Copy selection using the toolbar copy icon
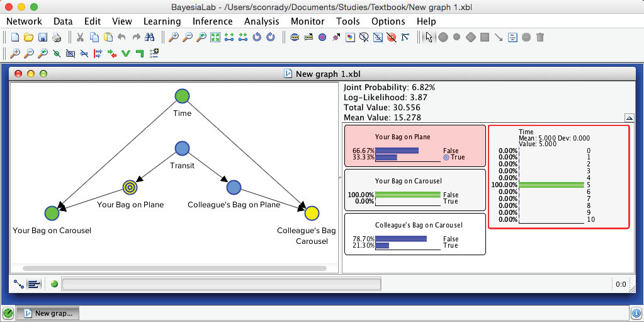Viewport: 644px width, 322px height. (x=94, y=37)
